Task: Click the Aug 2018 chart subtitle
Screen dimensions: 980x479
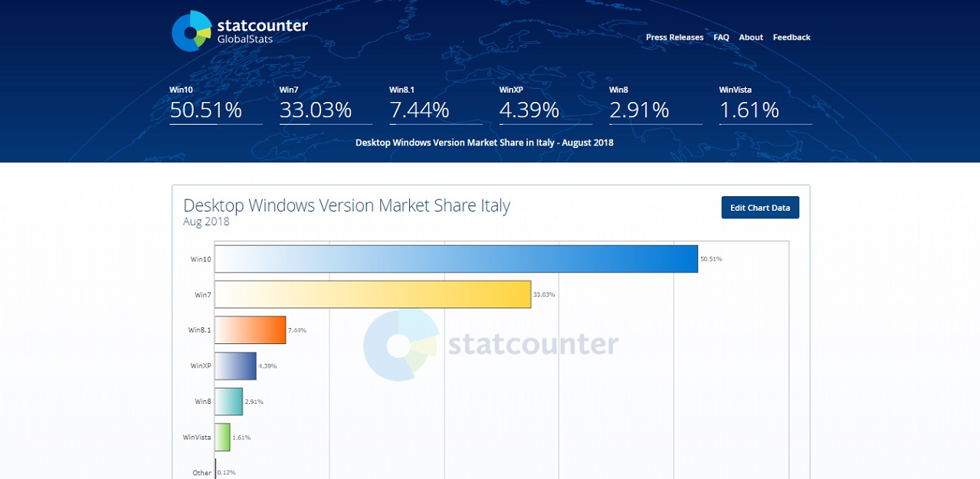Action: coord(206,222)
